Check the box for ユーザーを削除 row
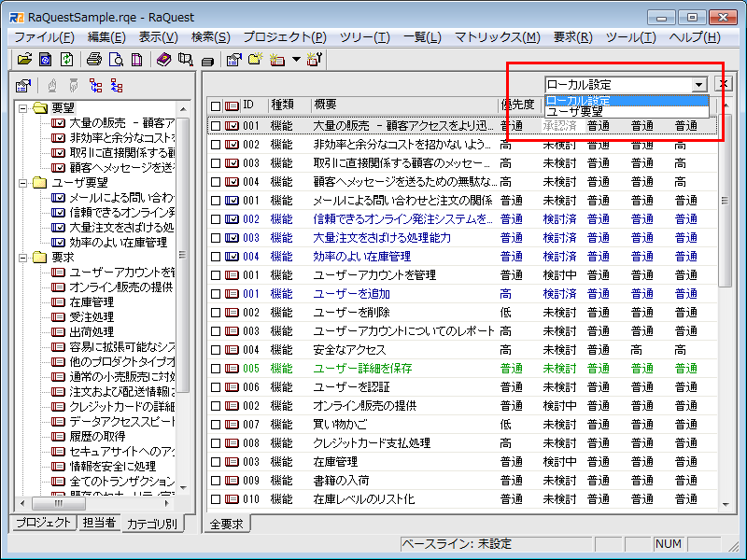 coord(216,313)
